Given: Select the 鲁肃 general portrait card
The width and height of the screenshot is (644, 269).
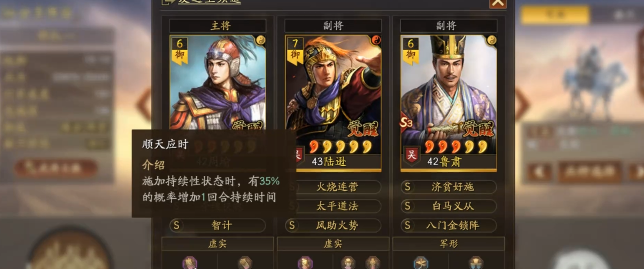Looking at the screenshot, I should coord(448,103).
